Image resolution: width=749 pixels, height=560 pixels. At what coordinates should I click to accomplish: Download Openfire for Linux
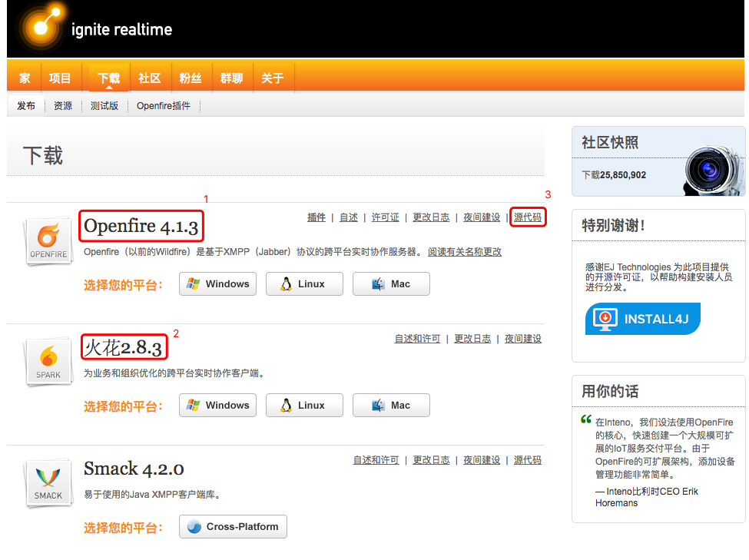click(x=304, y=283)
